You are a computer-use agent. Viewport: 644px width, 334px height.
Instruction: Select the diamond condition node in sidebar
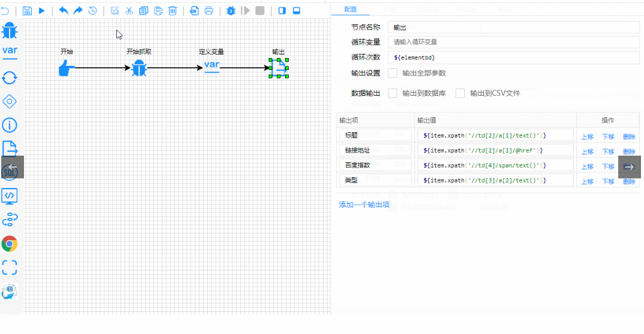coord(10,102)
